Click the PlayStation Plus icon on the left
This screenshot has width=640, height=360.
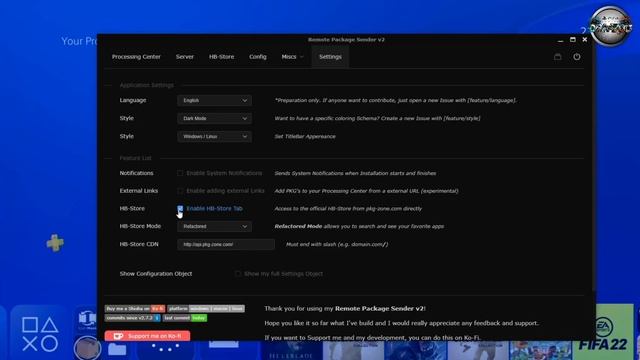click(x=55, y=243)
